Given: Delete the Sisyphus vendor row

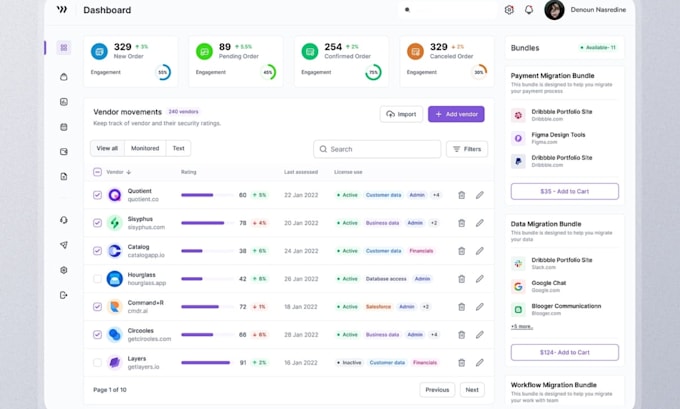Looking at the screenshot, I should [x=461, y=223].
